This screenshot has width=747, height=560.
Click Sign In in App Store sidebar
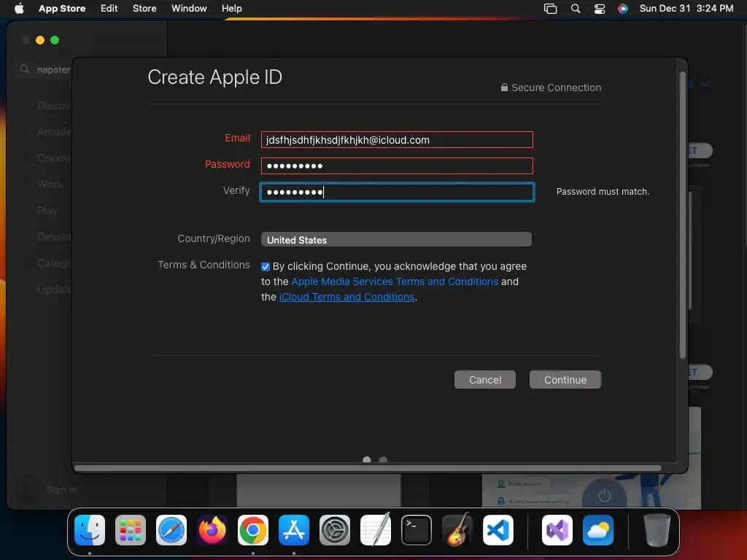[x=61, y=489]
